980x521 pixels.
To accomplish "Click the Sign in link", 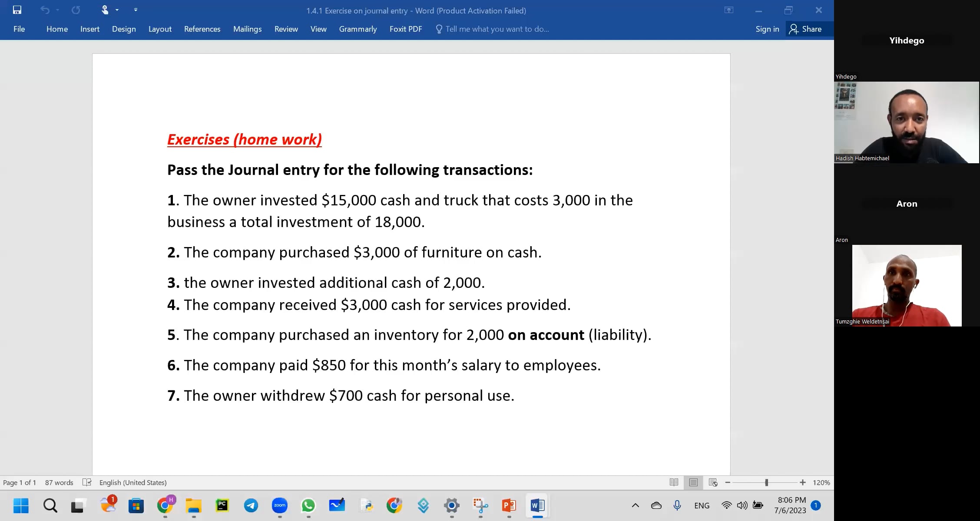I will coord(767,29).
